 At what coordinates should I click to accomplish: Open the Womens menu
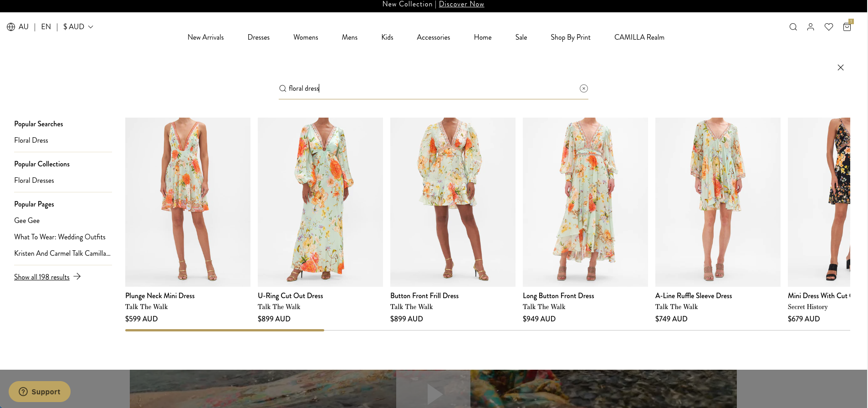[306, 37]
